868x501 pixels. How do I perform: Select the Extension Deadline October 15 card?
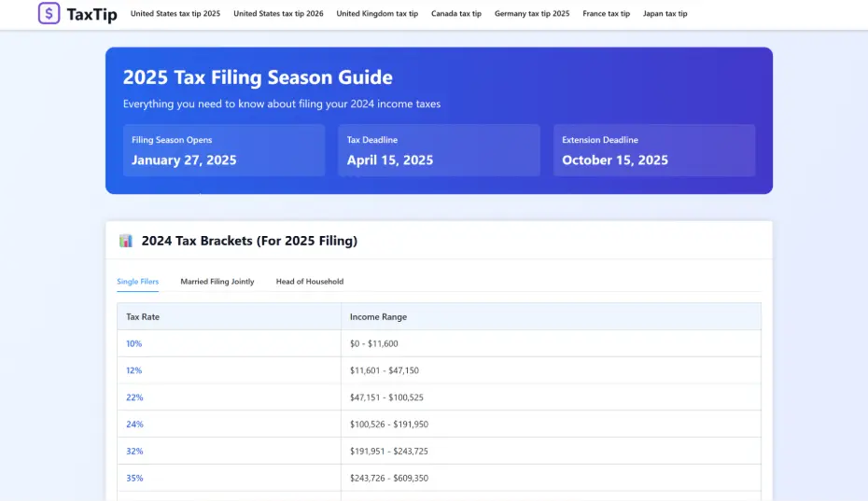pyautogui.click(x=653, y=150)
